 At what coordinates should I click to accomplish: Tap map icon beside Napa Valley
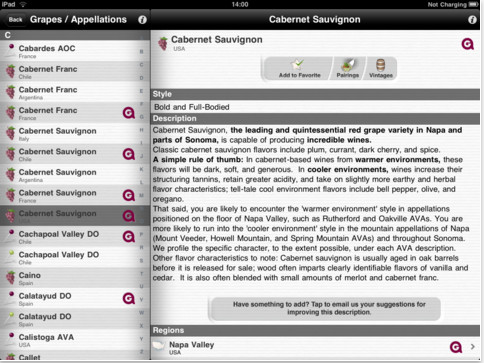pos(159,346)
